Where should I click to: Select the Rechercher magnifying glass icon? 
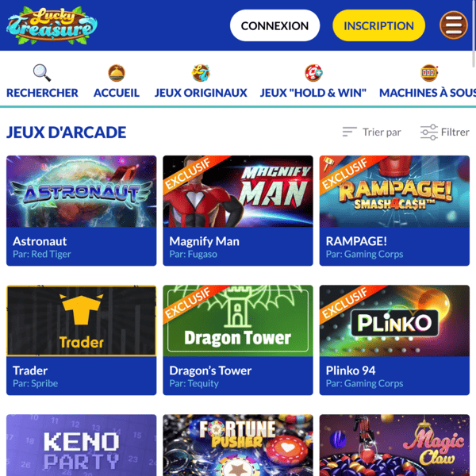(42, 73)
